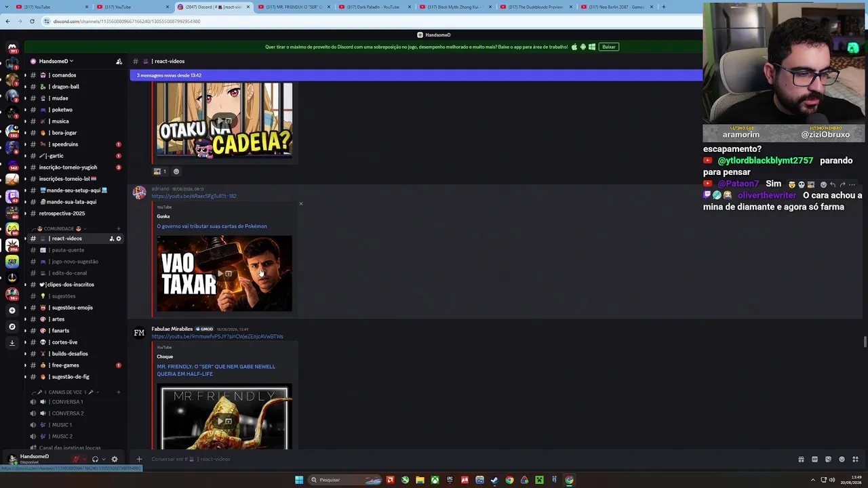Open the emoji picker icon
This screenshot has width=868, height=488.
[842, 459]
